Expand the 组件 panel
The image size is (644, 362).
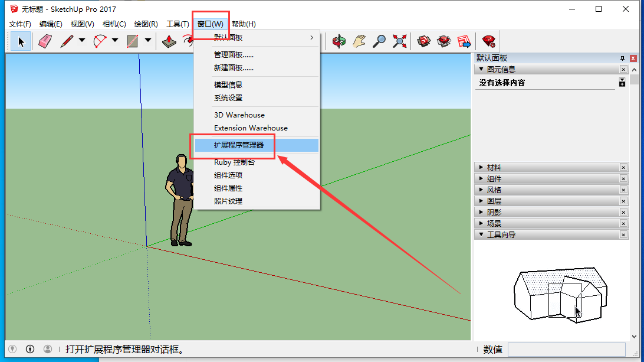tap(481, 178)
